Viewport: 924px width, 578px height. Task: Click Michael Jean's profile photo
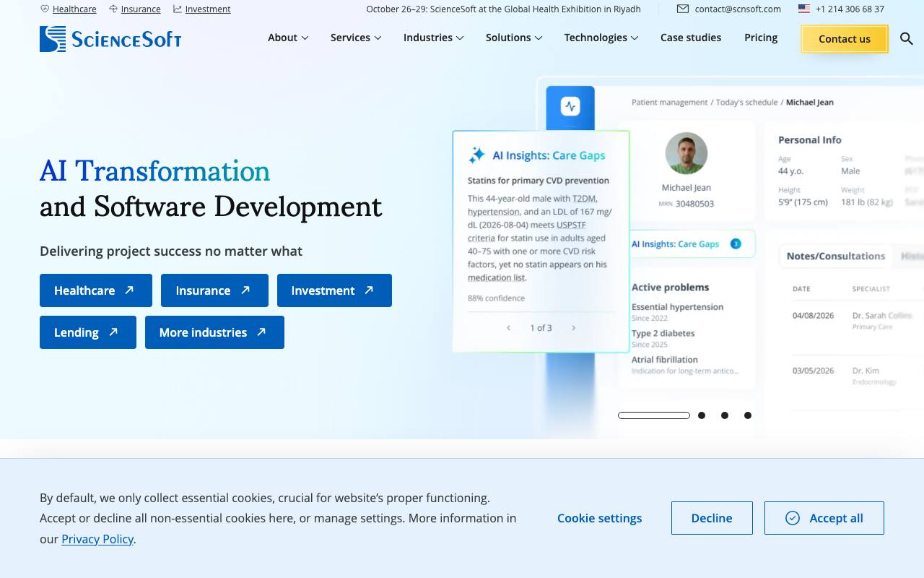pyautogui.click(x=686, y=153)
